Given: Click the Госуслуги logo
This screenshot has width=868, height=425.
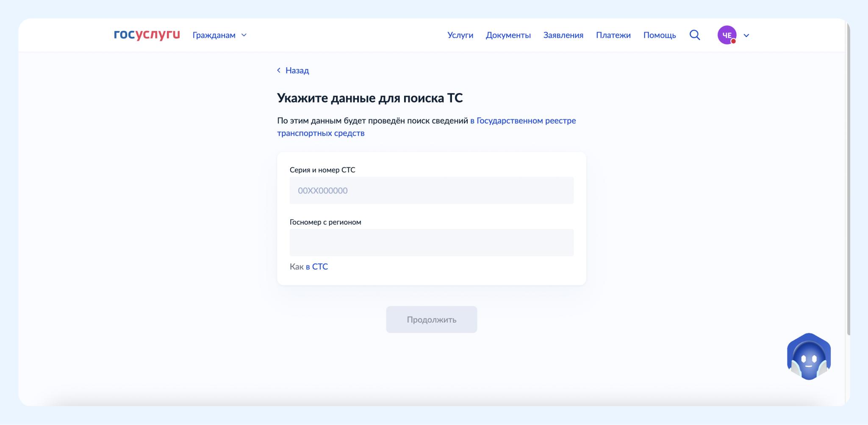Looking at the screenshot, I should pyautogui.click(x=147, y=35).
